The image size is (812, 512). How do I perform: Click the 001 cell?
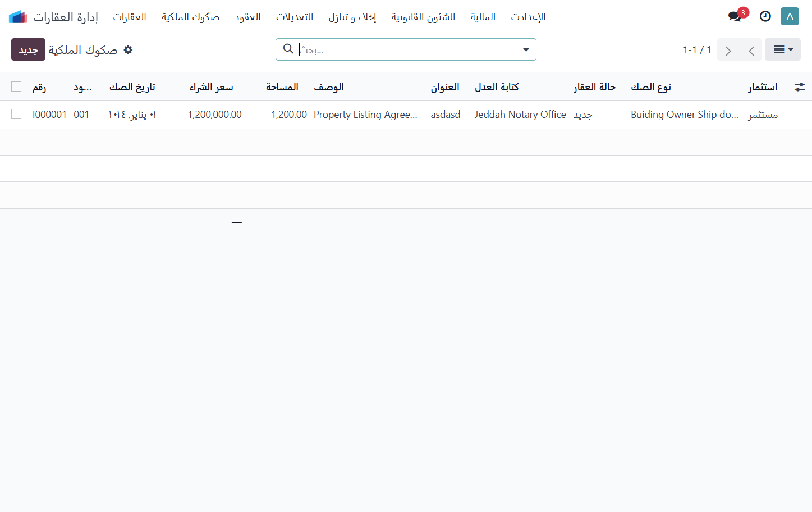coord(81,115)
